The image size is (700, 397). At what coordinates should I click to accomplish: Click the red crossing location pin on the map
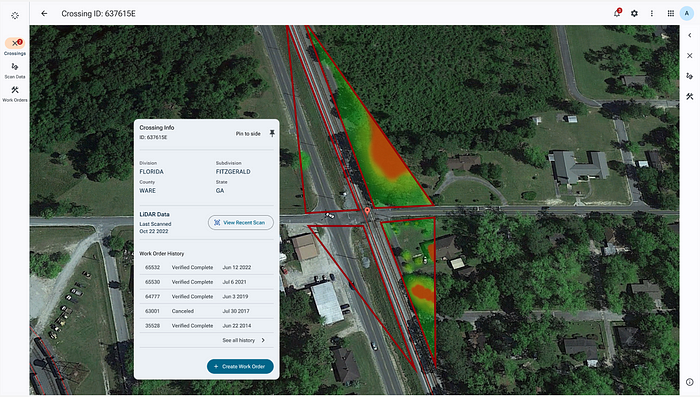click(367, 211)
